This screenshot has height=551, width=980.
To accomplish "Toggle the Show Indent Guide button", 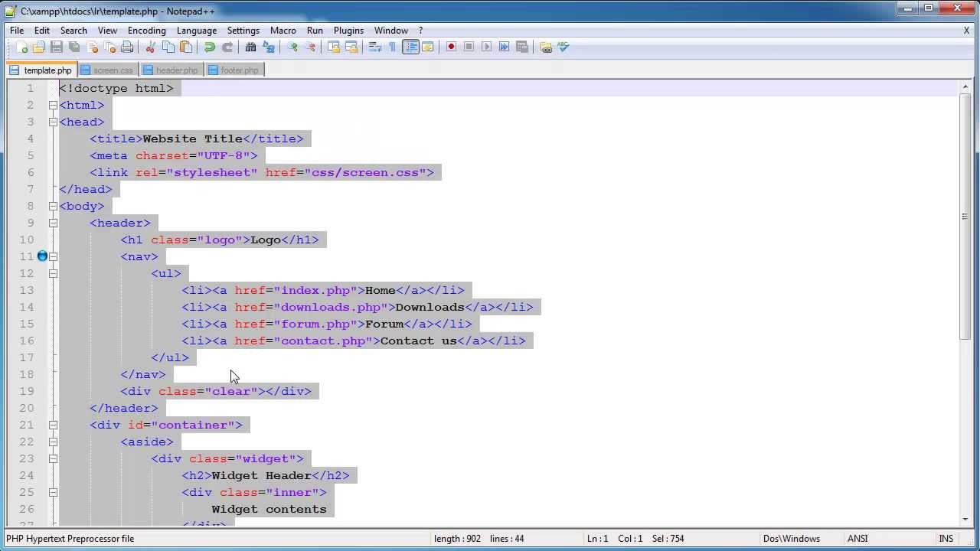I will point(410,47).
